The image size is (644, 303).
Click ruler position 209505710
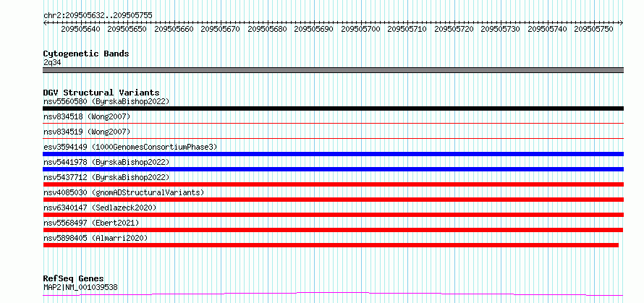tap(407, 29)
